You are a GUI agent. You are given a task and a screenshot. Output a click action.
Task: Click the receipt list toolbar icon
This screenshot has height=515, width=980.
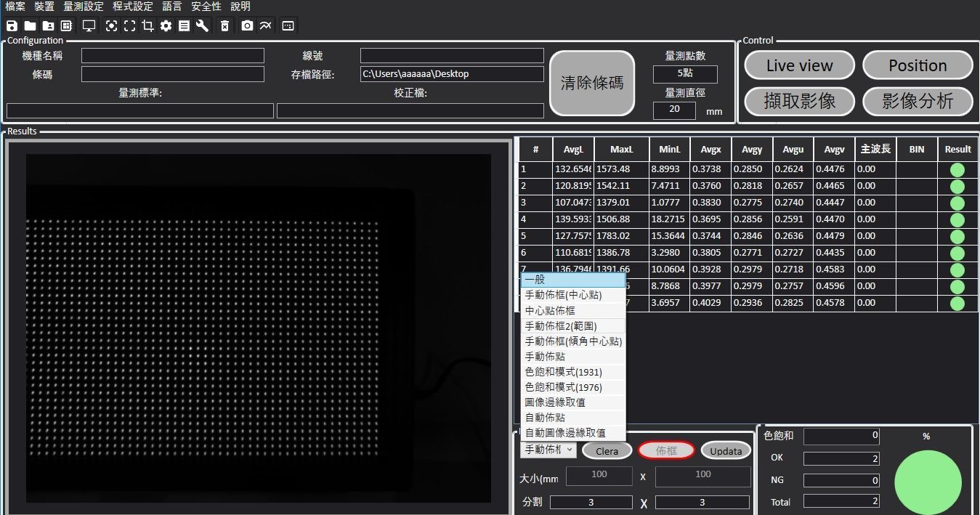(184, 25)
